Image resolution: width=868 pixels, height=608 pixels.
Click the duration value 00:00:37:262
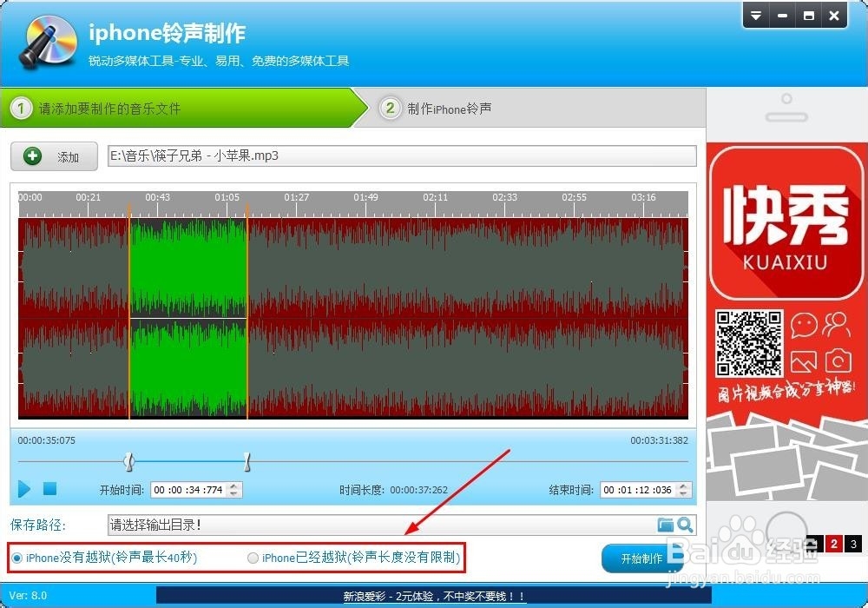418,490
